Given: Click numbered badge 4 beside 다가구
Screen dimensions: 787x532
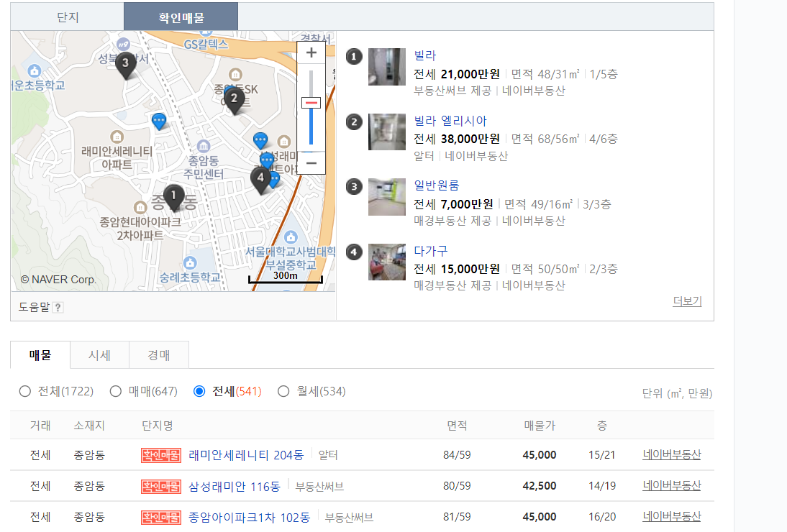Looking at the screenshot, I should tap(354, 252).
